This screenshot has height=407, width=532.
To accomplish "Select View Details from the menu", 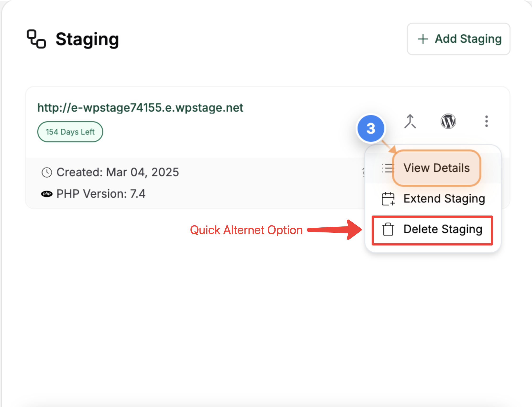I will [436, 168].
